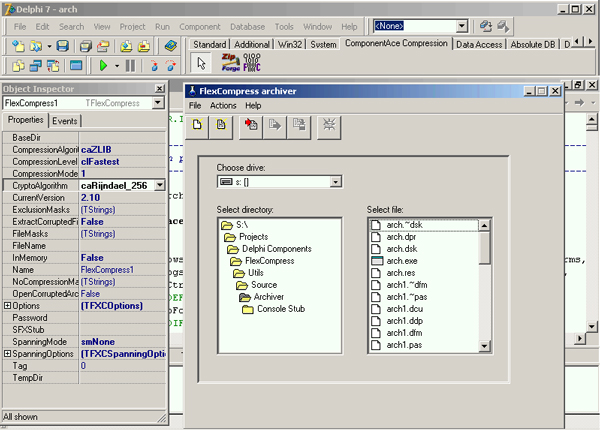Open the FlexCompress1 component selector dropdown
Image resolution: width=600 pixels, height=430 pixels.
tap(158, 102)
